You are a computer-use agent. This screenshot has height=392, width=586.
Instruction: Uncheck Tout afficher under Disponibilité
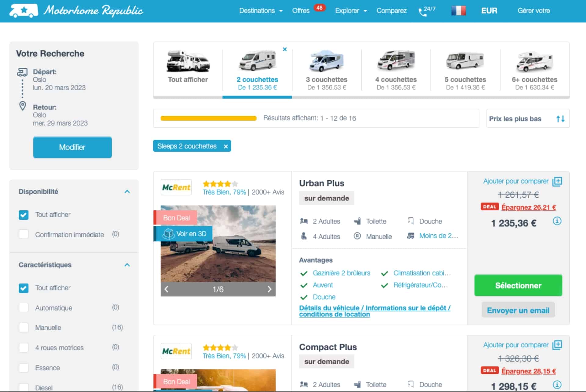pos(24,215)
